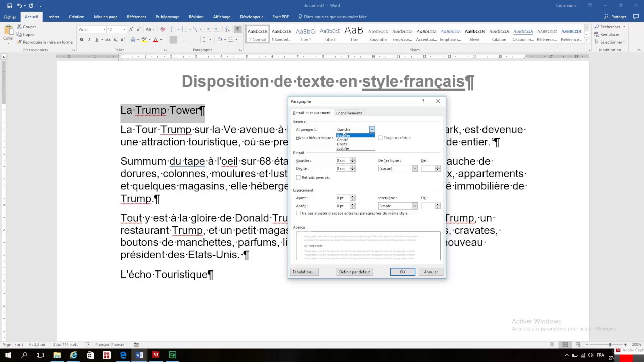644x362 pixels.
Task: Open Windows Start menu
Action: (x=8, y=355)
